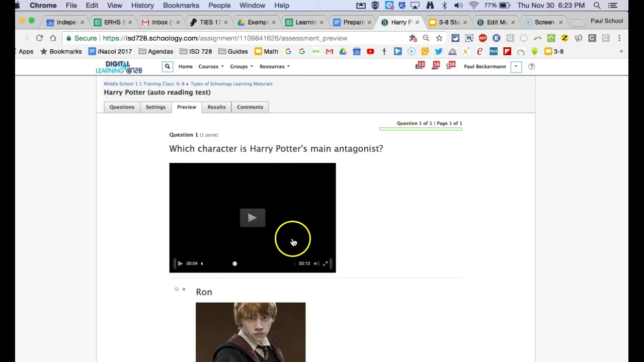644x362 pixels.
Task: Switch to the ERHS browser tab
Action: point(113,22)
